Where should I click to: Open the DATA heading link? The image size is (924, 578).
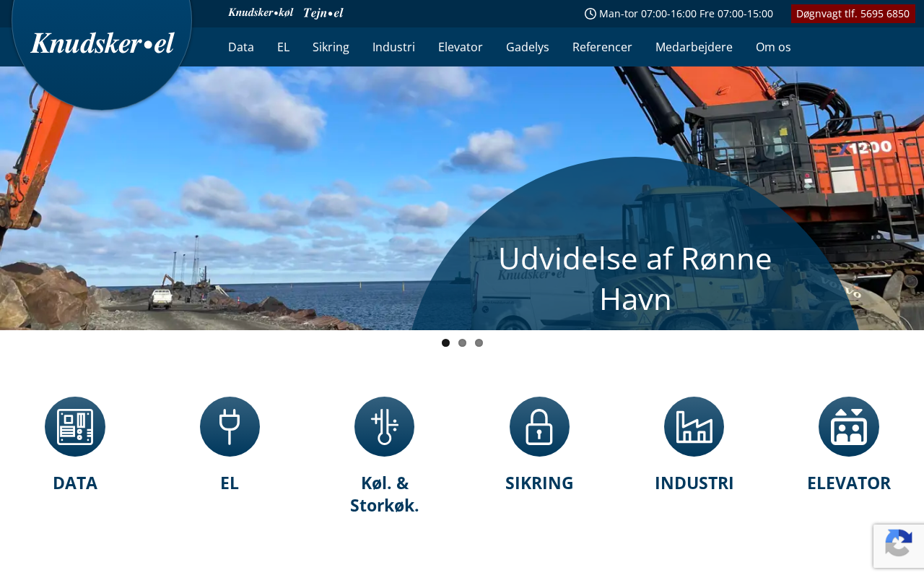click(x=75, y=483)
